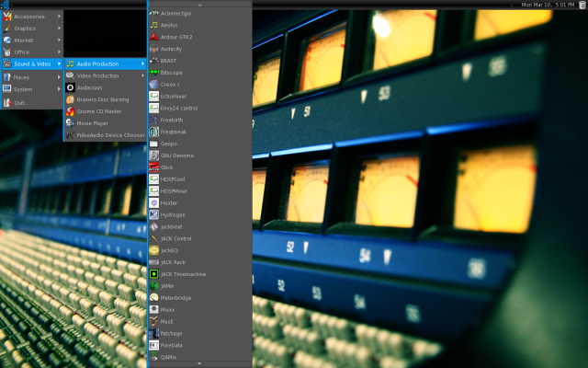Choose Quit from the main menu

coord(21,102)
